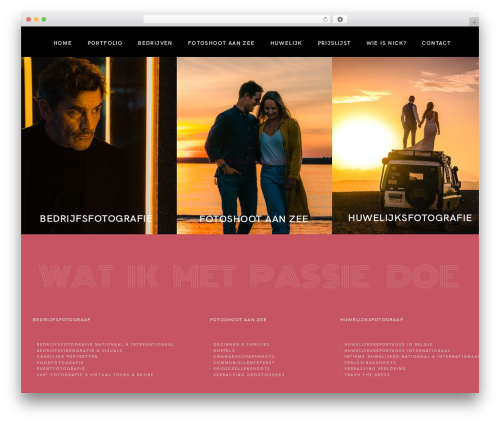Viewport: 500px width, 423px height.
Task: Open the Prijslijst menu item
Action: click(x=334, y=43)
